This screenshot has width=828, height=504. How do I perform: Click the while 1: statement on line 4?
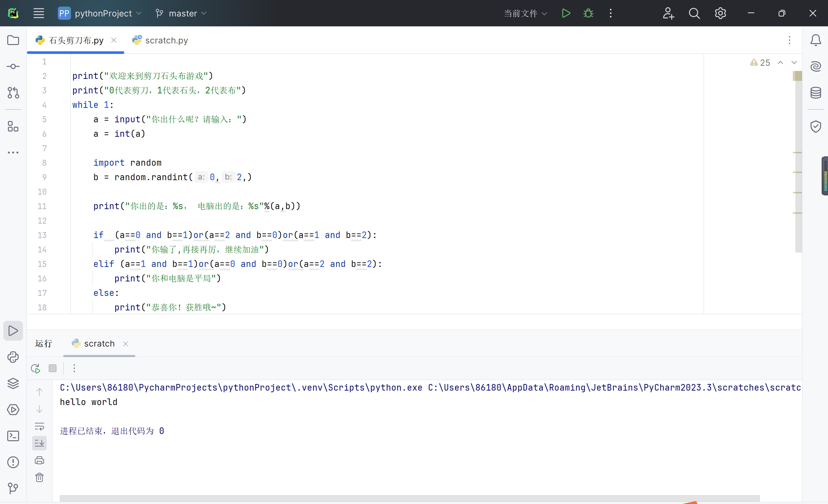pyautogui.click(x=93, y=105)
